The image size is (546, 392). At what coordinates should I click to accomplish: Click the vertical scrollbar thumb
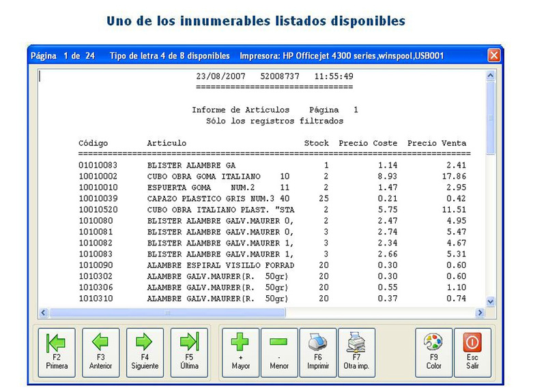tap(491, 117)
